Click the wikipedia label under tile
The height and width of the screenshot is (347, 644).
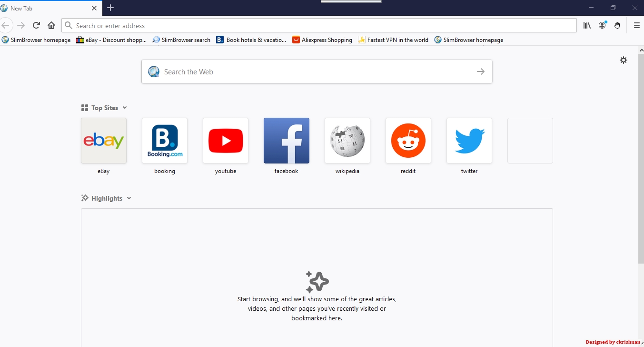[x=347, y=171]
